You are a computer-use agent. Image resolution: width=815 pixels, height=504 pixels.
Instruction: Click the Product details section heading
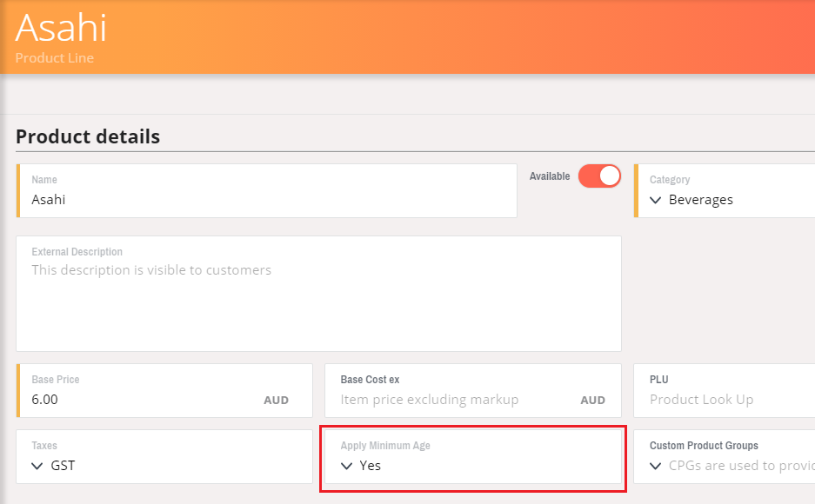coord(88,136)
